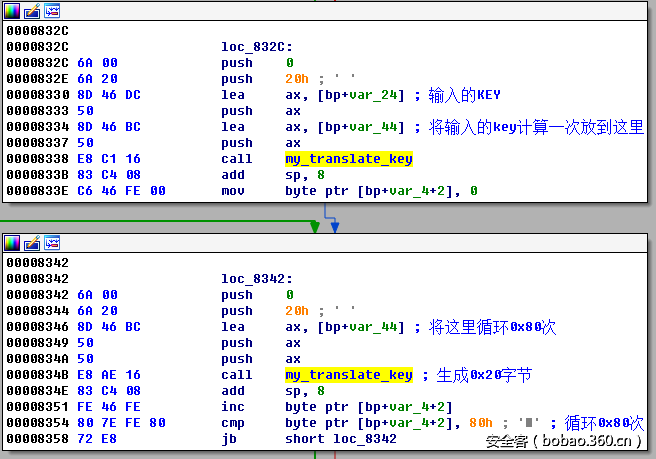Click edit pencil icon in loc_8342 block
Screen dimensions: 656x459
31,243
